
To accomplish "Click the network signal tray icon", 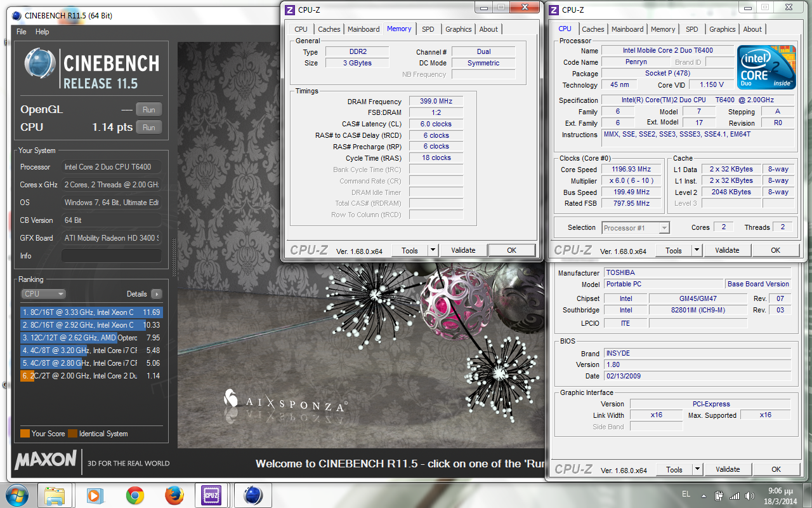I will (x=735, y=496).
